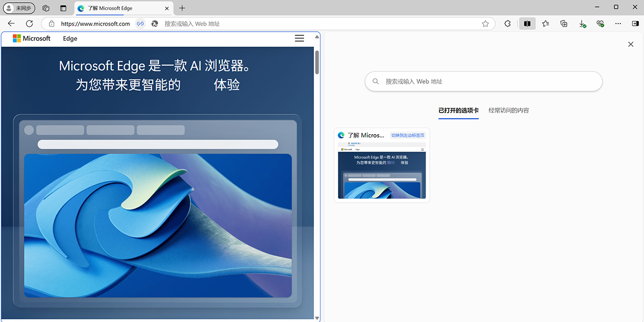Refresh the page with the reload icon
The height and width of the screenshot is (322, 644).
pos(30,24)
